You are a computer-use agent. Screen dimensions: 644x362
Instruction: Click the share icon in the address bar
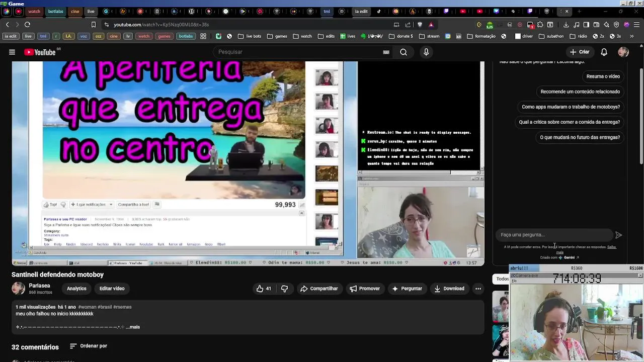[x=408, y=24]
